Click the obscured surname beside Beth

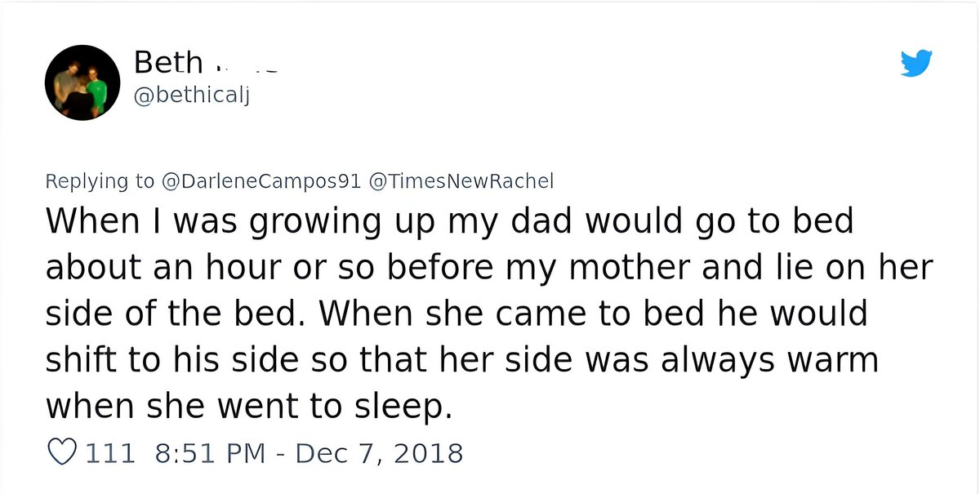point(245,65)
